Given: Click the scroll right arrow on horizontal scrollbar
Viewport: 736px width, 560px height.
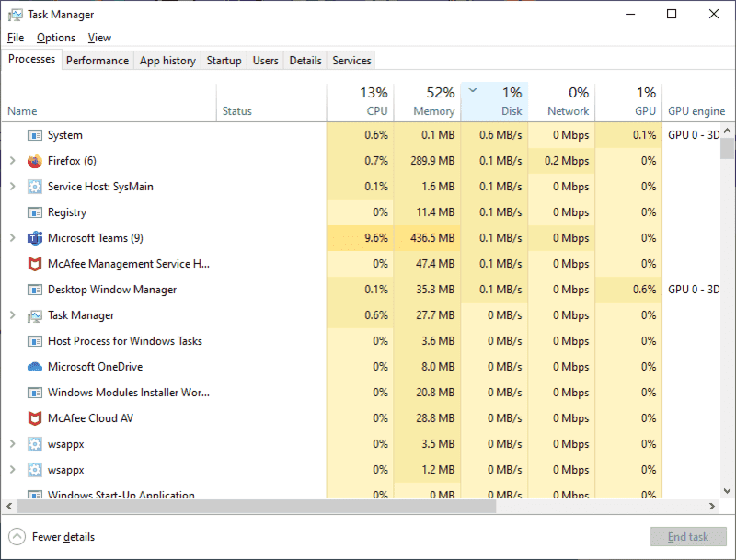Looking at the screenshot, I should point(712,506).
